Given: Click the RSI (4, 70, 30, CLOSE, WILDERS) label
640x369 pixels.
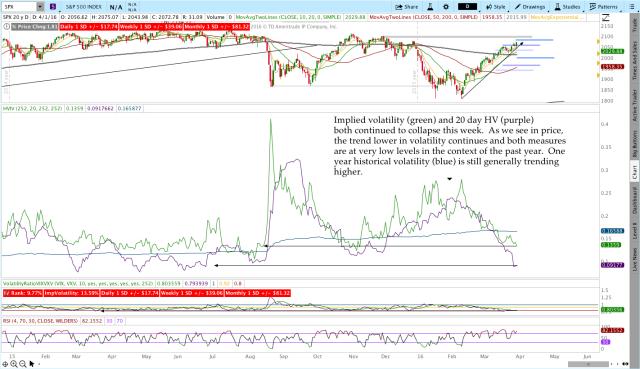Looking at the screenshot, I should [x=40, y=321].
